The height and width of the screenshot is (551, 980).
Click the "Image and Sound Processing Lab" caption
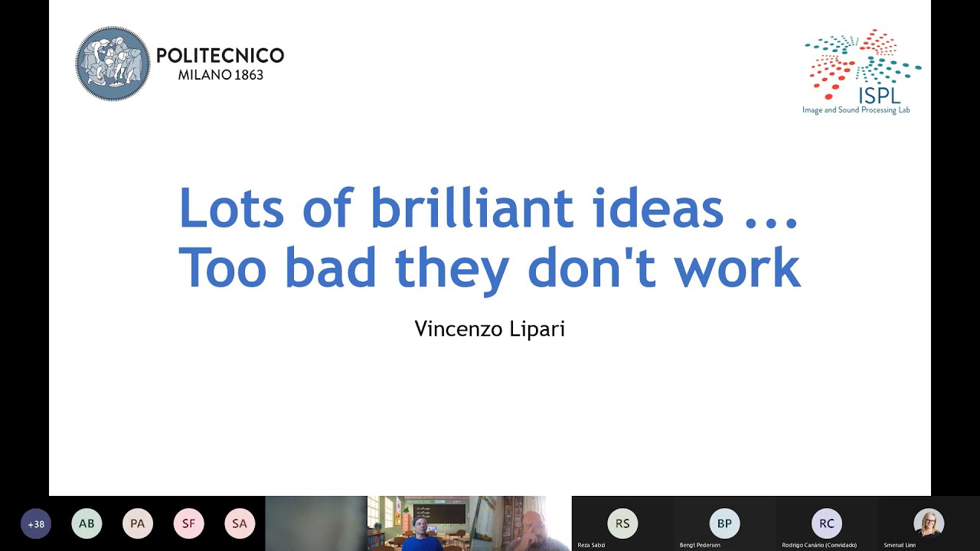(856, 110)
